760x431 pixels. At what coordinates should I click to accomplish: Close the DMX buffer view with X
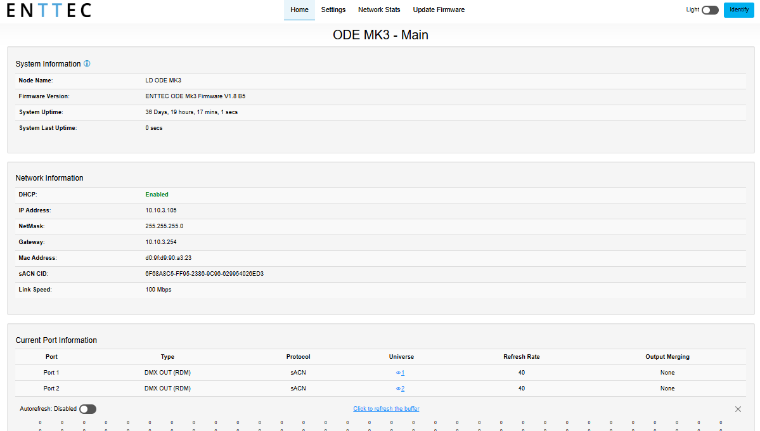738,409
